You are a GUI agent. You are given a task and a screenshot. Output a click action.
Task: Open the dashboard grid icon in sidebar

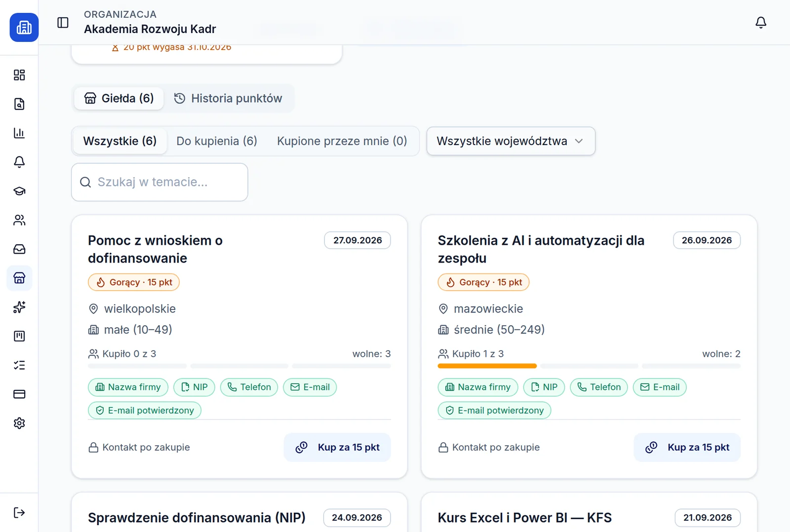(19, 75)
